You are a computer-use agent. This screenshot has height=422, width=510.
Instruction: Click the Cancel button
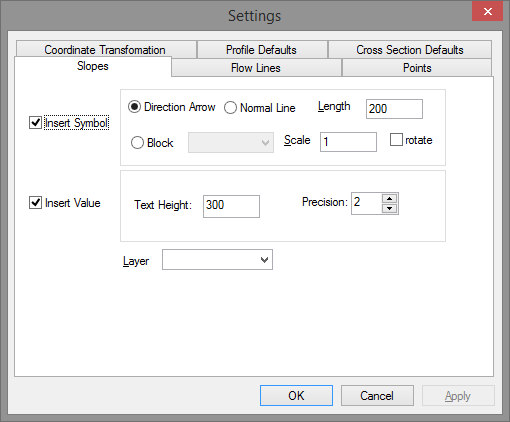(x=377, y=396)
